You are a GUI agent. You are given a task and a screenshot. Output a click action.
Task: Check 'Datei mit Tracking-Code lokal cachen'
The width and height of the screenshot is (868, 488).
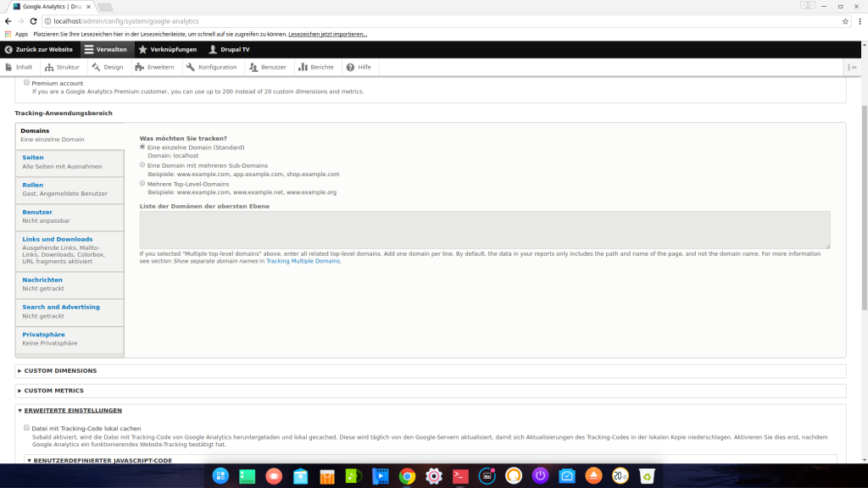[26, 429]
